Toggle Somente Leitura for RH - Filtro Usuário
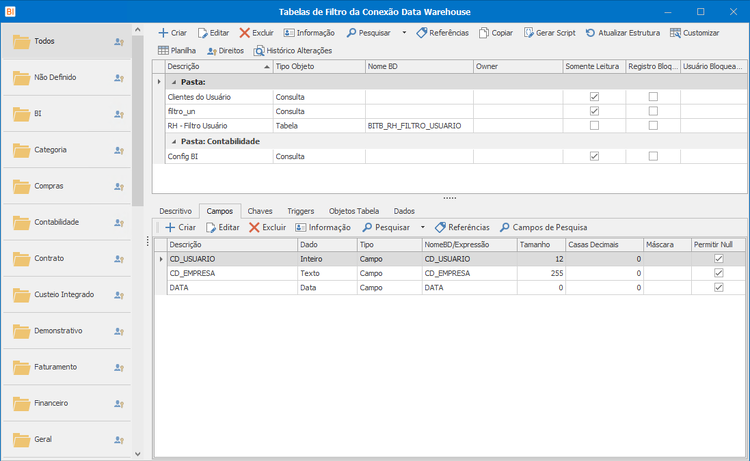The image size is (750, 461). pyautogui.click(x=594, y=125)
